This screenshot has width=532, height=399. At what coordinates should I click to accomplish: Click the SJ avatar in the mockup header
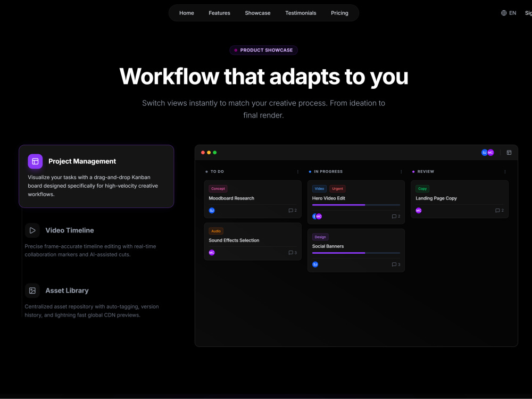pyautogui.click(x=484, y=153)
